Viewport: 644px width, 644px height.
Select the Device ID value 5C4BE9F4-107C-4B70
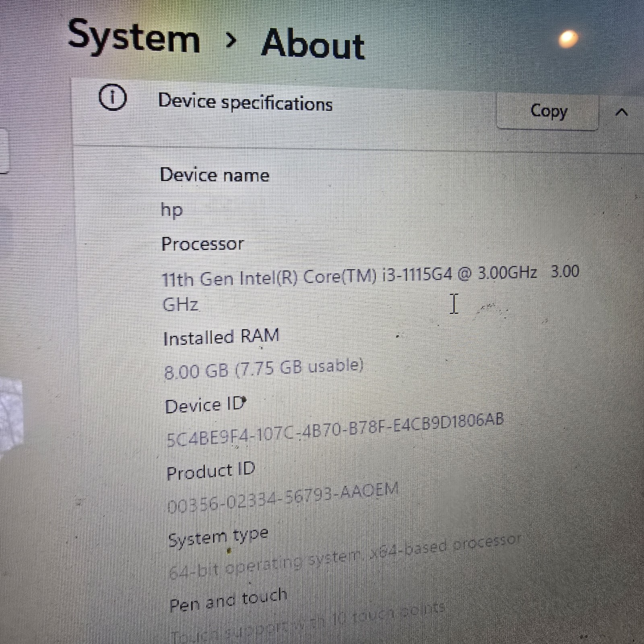335,430
